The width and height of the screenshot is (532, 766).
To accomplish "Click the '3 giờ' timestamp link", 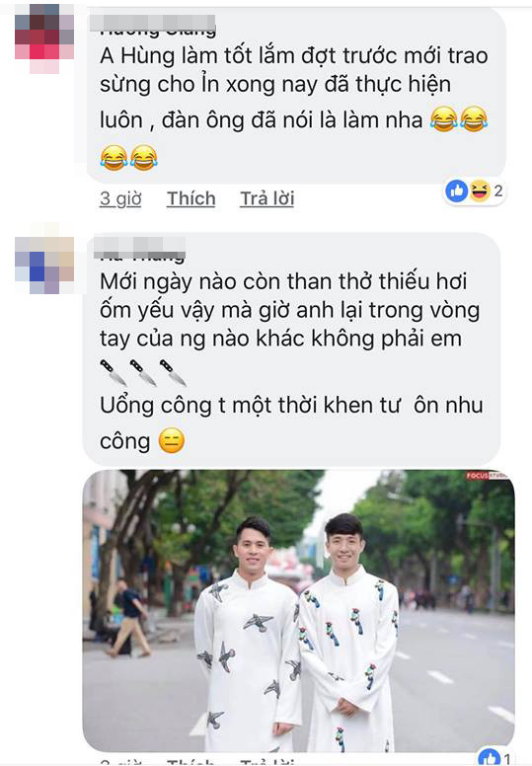I will (x=120, y=198).
